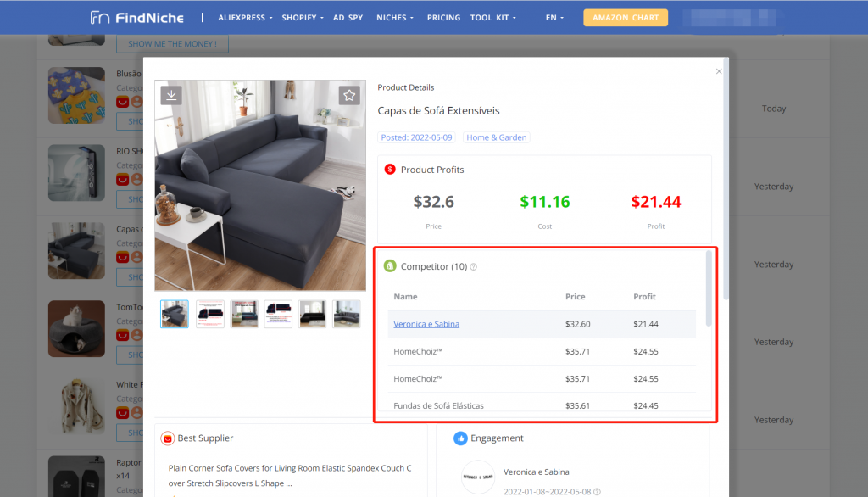Select the first sofa cover thumbnail
The width and height of the screenshot is (868, 497).
[x=175, y=314]
